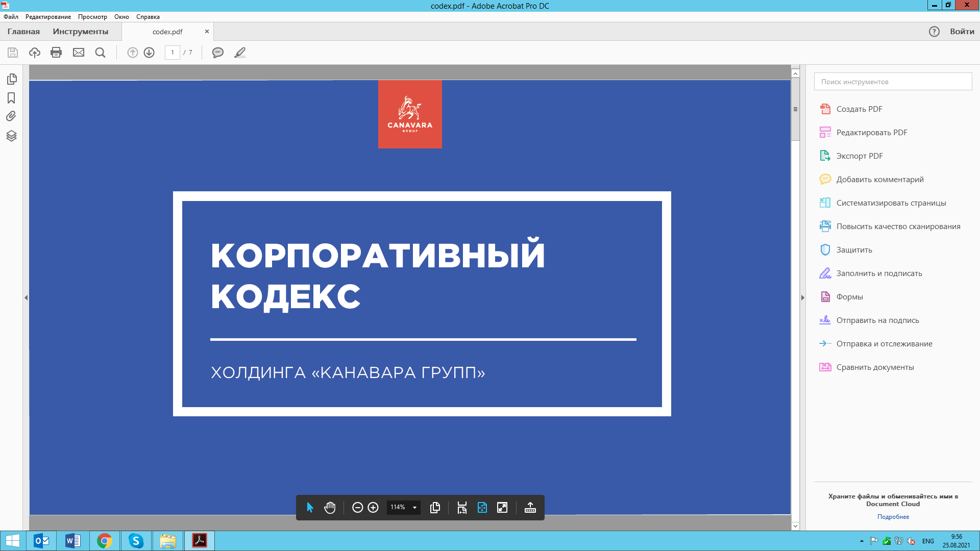980x551 pixels.
Task: Select the highlight text pen tool
Action: pyautogui.click(x=240, y=53)
